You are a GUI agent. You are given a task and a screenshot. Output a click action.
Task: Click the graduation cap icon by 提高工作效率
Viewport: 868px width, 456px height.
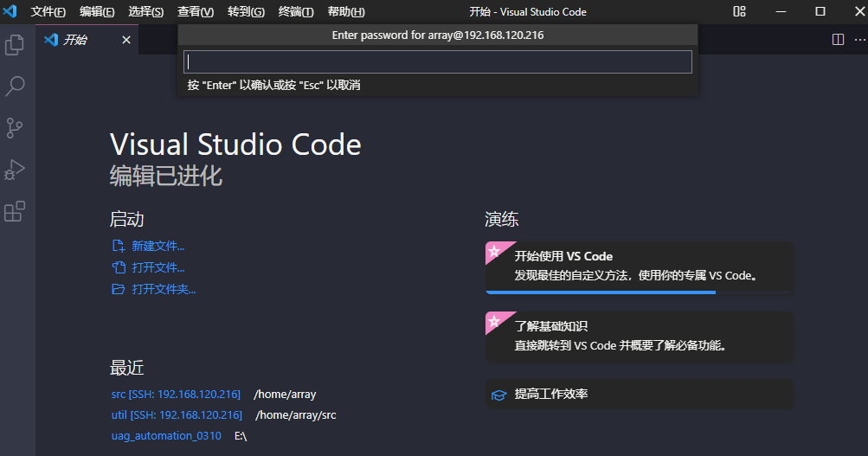pyautogui.click(x=498, y=395)
